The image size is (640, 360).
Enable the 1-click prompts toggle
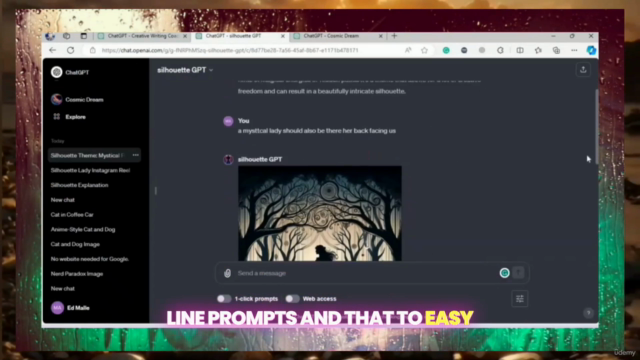(224, 299)
